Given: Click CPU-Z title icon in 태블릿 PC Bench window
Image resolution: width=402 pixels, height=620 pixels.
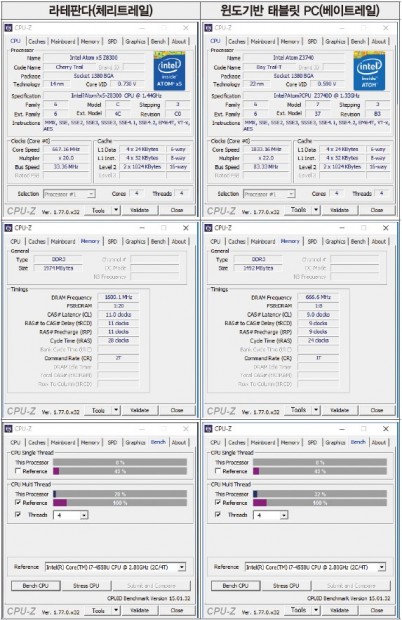Looking at the screenshot, I should point(209,429).
